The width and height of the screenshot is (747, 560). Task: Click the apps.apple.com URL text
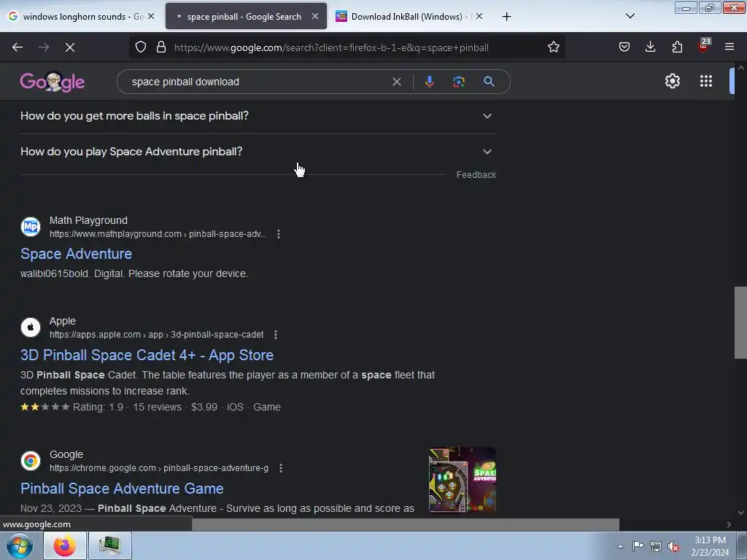156,335
